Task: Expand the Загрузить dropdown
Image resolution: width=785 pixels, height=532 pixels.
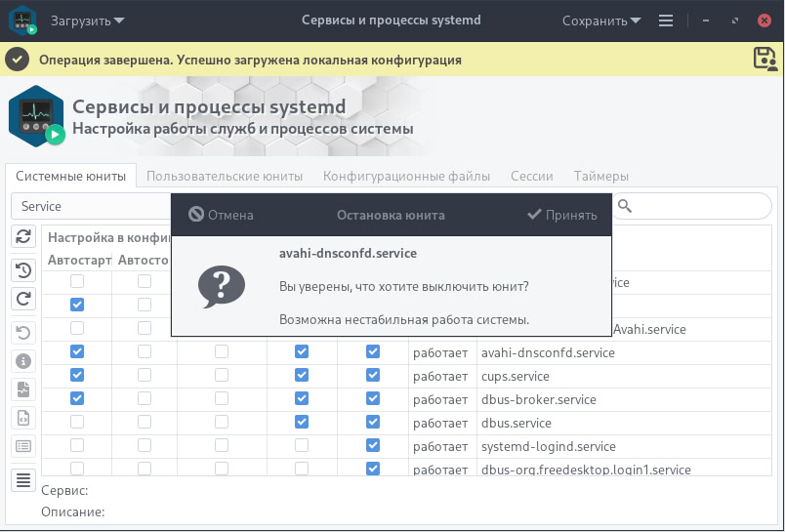Action: coord(88,20)
